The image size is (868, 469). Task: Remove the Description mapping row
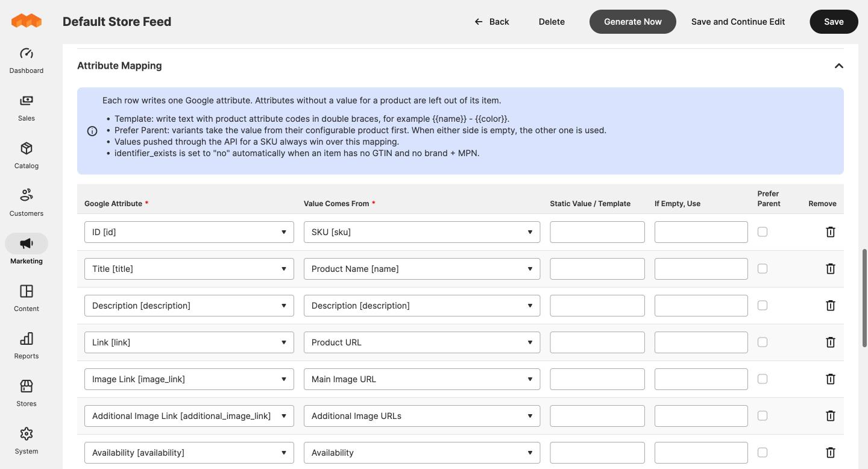[830, 306]
